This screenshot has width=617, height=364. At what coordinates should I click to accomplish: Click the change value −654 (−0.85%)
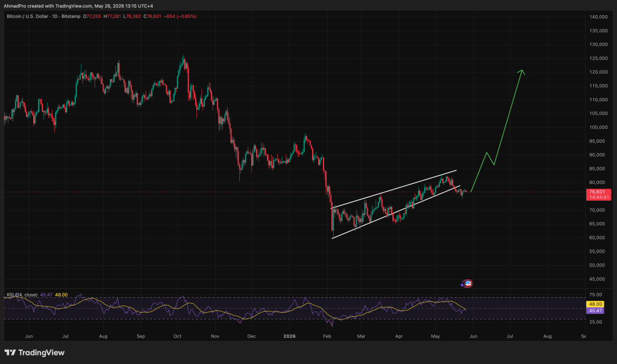180,16
